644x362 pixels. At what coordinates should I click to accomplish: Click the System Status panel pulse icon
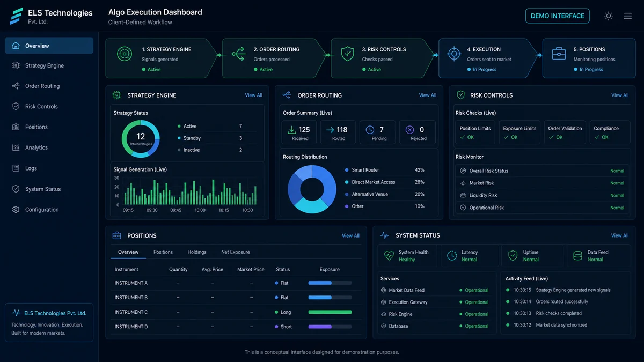coord(384,235)
